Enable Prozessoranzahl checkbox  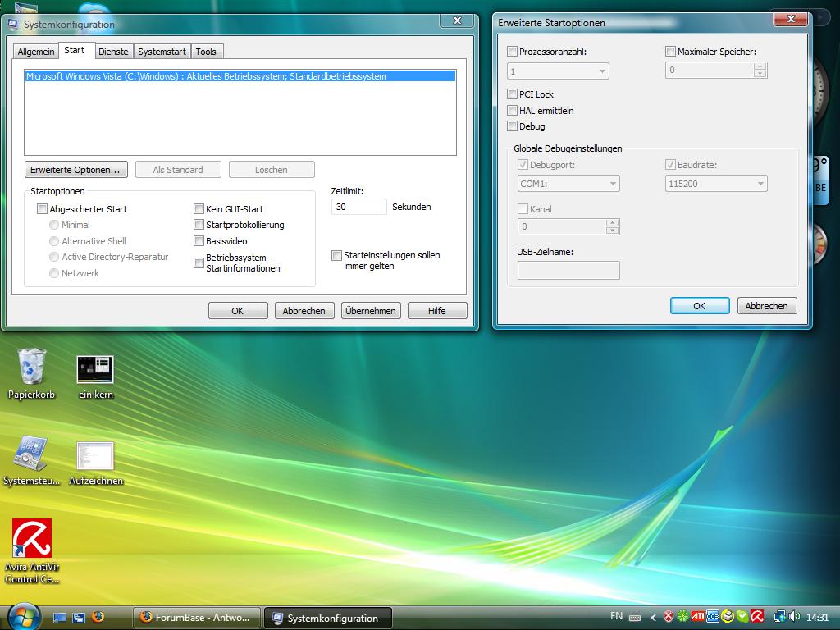[x=512, y=52]
